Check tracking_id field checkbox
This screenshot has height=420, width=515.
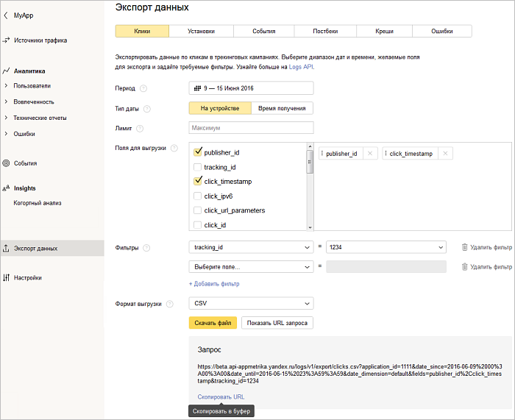197,167
